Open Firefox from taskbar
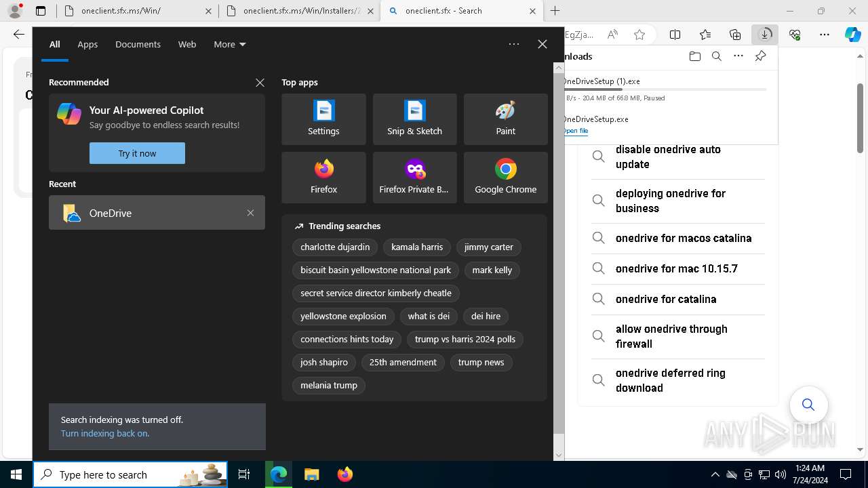 point(344,474)
